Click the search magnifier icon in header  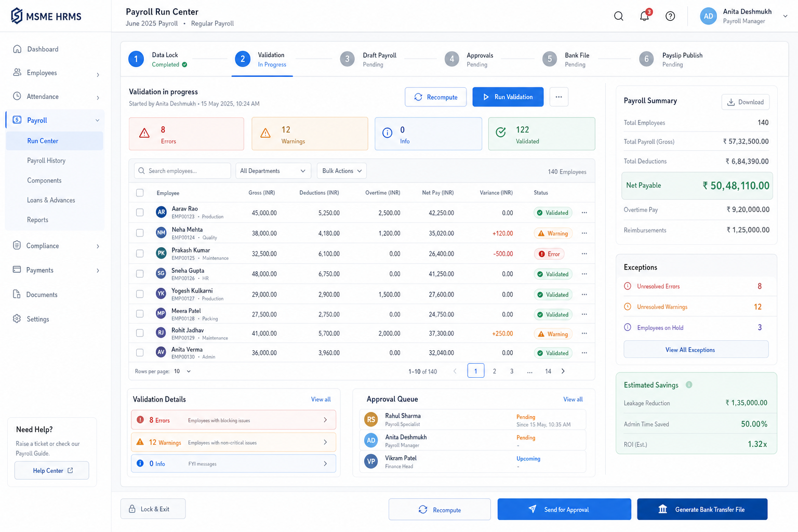tap(618, 16)
